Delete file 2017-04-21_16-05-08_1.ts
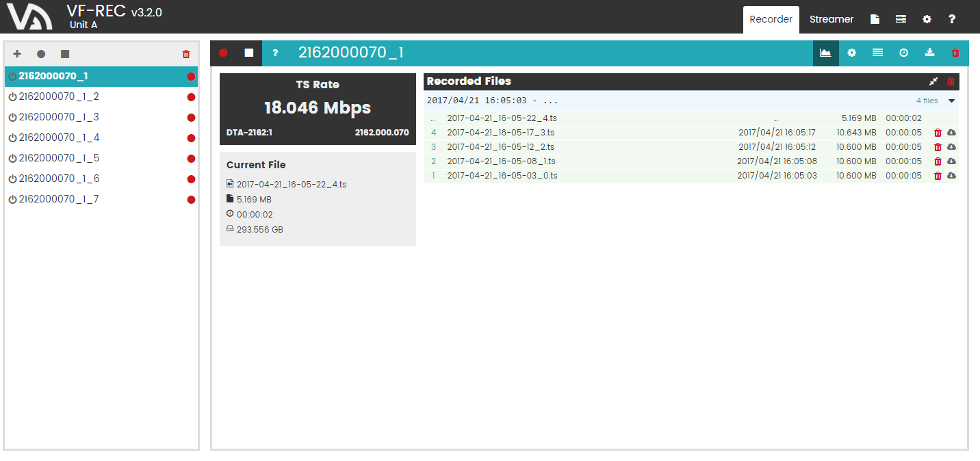This screenshot has height=461, width=980. (x=938, y=161)
